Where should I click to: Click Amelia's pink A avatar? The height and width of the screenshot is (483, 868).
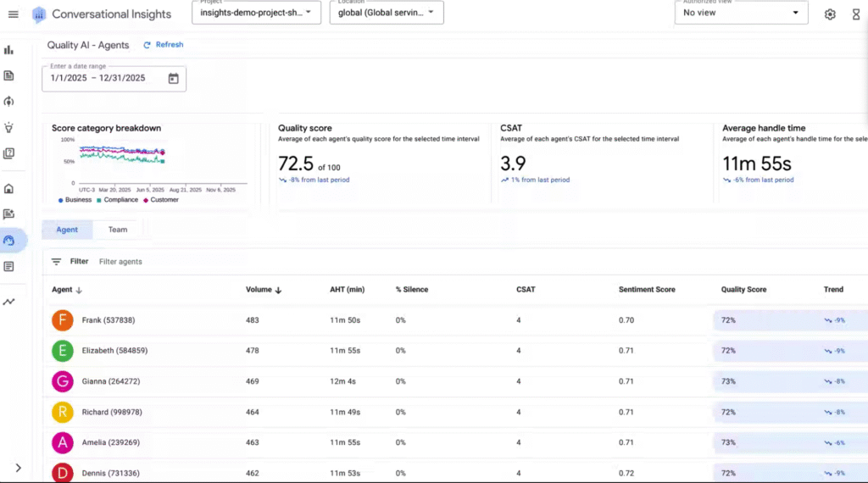(63, 442)
